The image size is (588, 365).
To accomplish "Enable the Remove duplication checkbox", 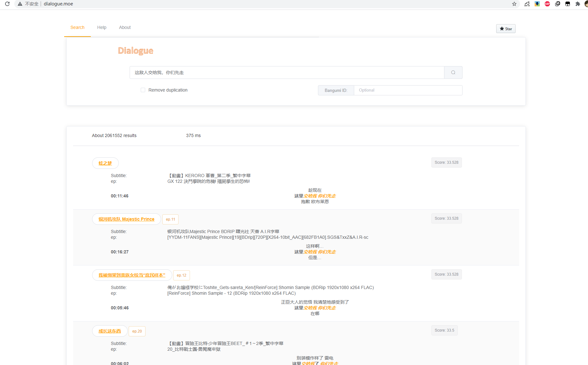I will [x=143, y=90].
